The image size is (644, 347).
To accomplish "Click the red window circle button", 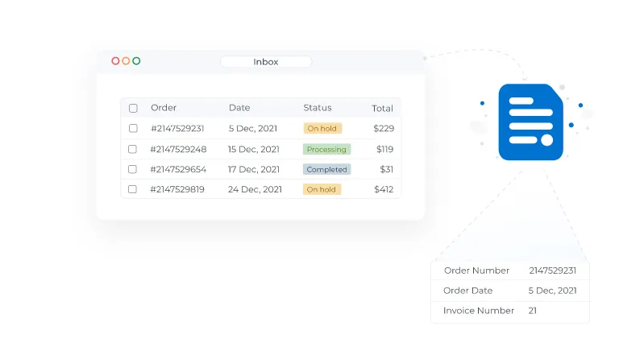I will [115, 61].
